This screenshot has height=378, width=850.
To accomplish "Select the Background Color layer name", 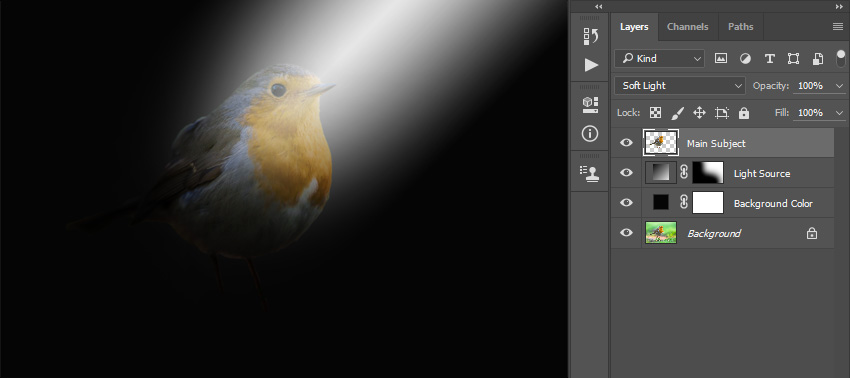I will (773, 203).
